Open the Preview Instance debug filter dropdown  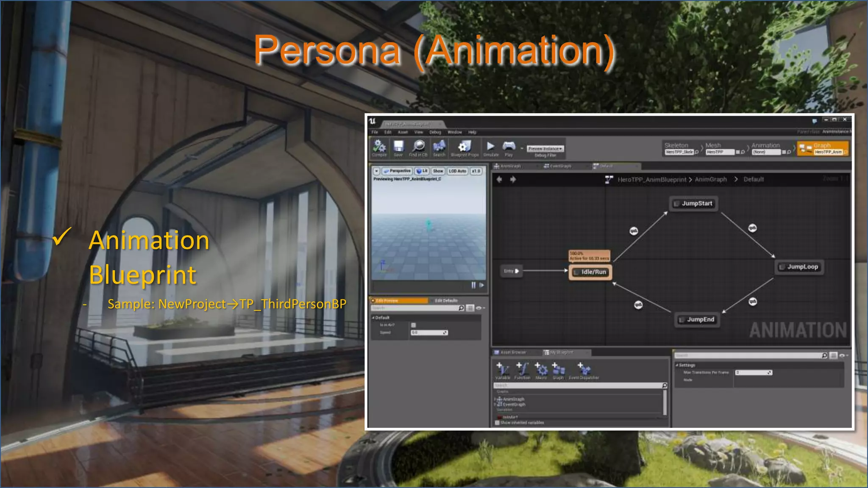tap(545, 149)
